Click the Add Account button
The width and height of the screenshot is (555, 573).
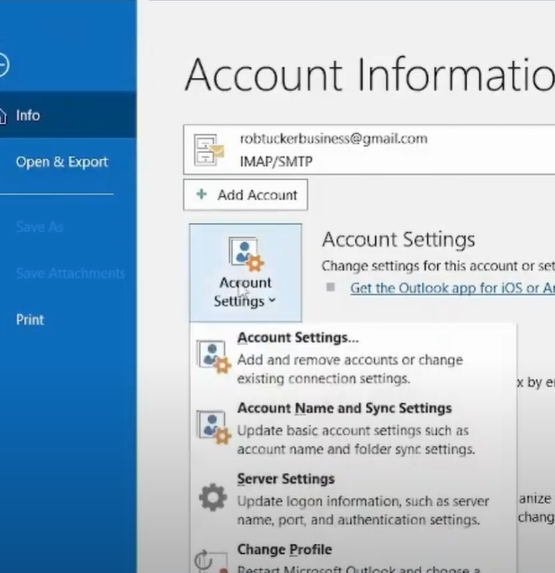[x=246, y=195]
